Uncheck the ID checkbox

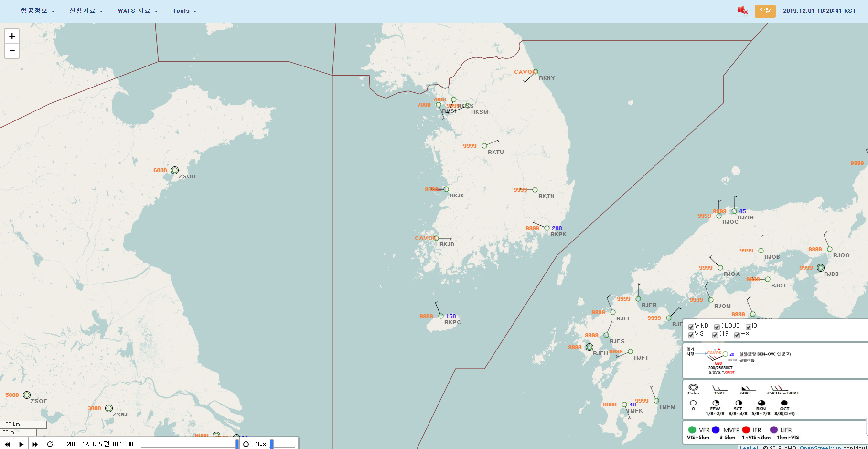748,327
